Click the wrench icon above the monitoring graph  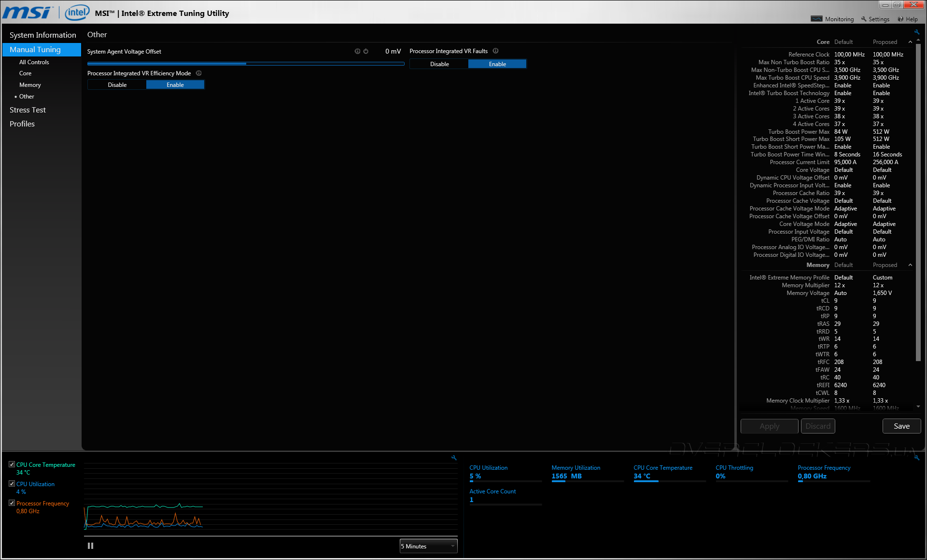coord(454,458)
